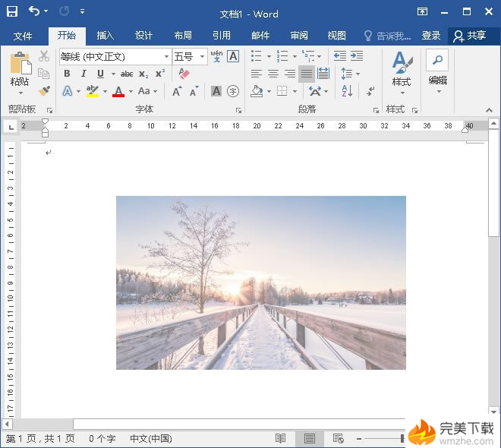Select the snowy bridge picture
501x448 pixels.
(260, 282)
